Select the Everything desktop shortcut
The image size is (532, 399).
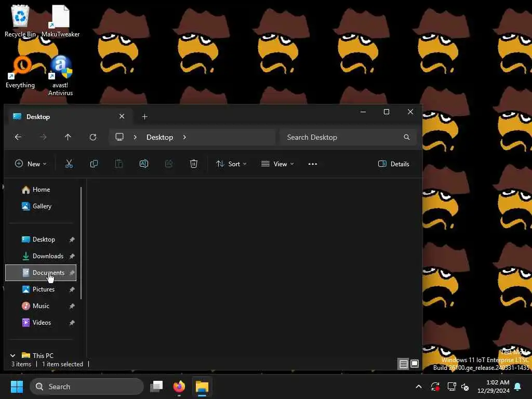click(20, 72)
